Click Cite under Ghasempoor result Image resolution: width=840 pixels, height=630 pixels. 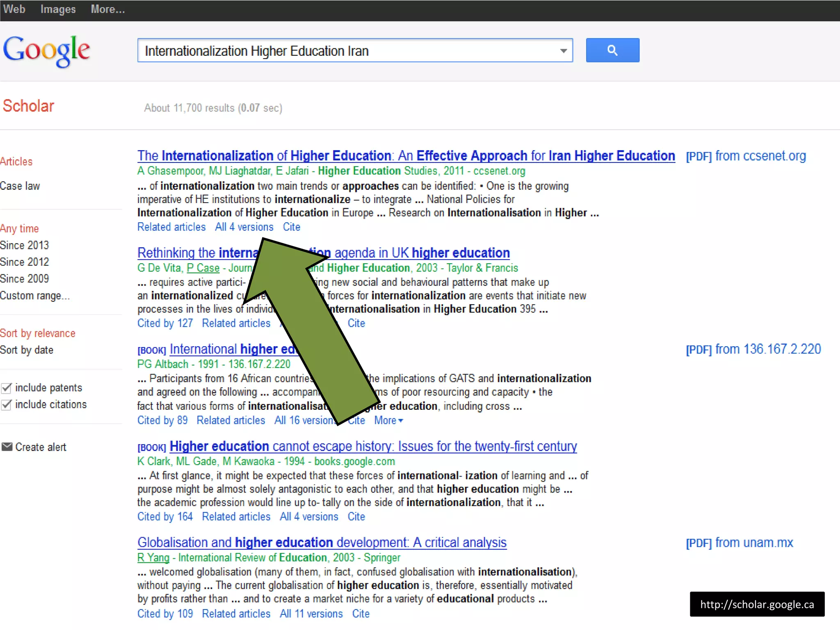292,227
